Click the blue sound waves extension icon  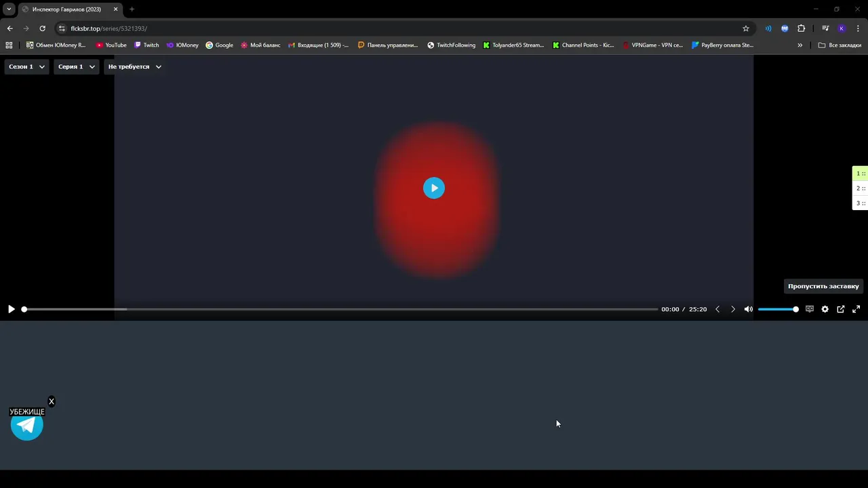[768, 28]
